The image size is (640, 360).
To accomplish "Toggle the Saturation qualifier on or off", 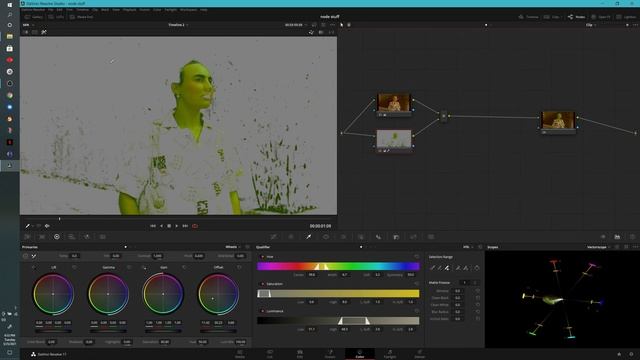I will point(262,284).
